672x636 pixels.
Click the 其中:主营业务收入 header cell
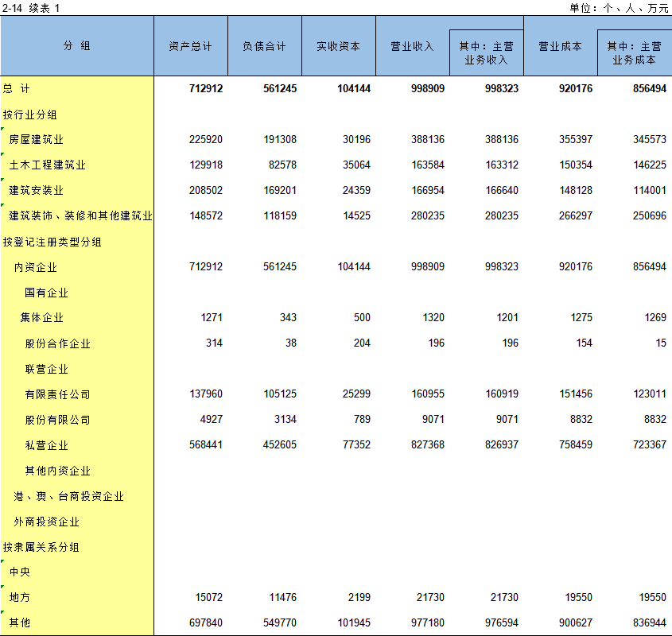pyautogui.click(x=487, y=52)
